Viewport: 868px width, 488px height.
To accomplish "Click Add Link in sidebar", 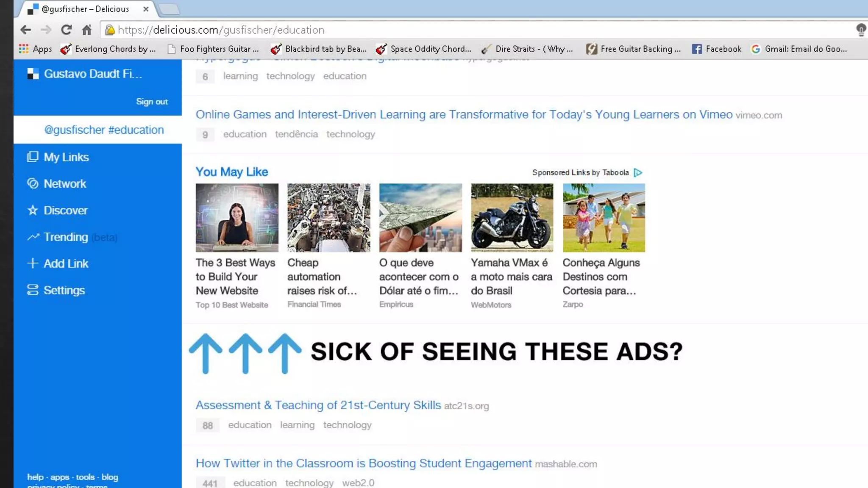I will (66, 263).
